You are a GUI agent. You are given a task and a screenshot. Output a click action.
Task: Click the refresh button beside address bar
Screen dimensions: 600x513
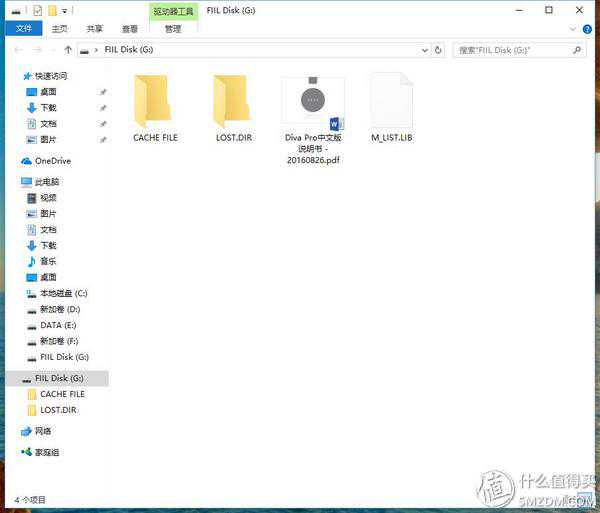pos(438,49)
